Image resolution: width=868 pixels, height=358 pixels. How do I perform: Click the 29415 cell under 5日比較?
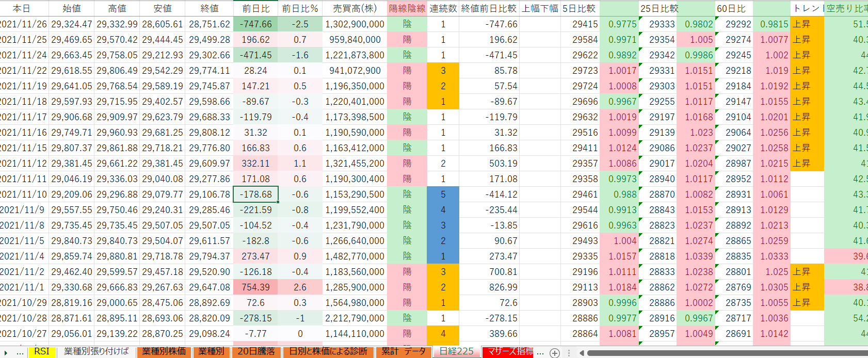click(x=580, y=24)
